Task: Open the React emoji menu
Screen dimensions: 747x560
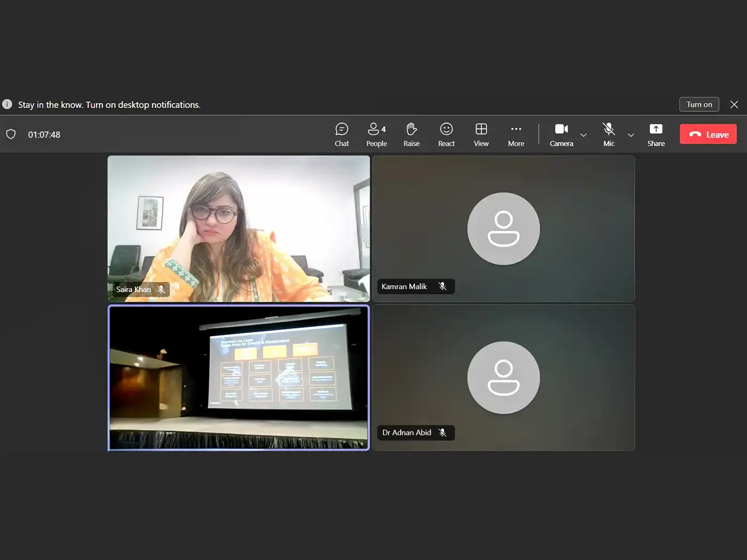Action: [x=446, y=134]
